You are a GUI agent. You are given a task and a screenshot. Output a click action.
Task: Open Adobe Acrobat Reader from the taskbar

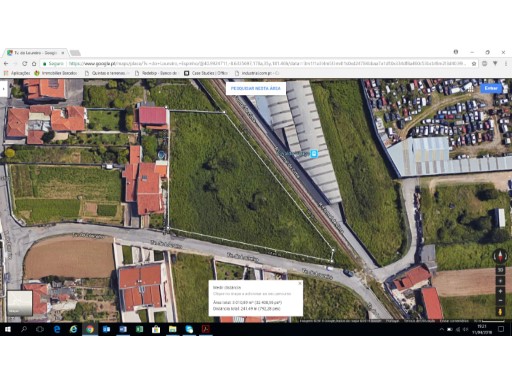206,329
